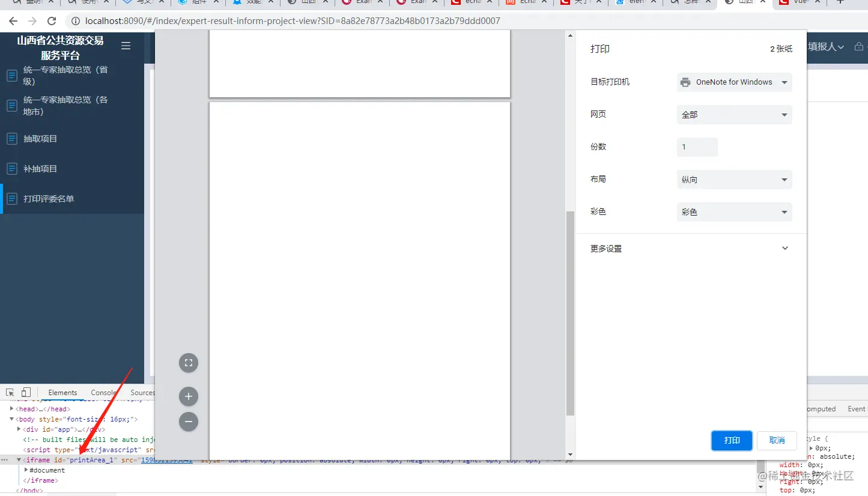Switch to DevTools Console tab

[x=104, y=393]
